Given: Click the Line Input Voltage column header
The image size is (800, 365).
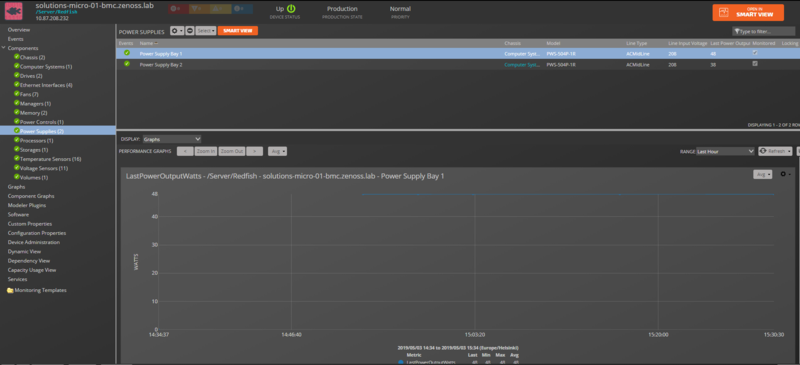Looking at the screenshot, I should tap(687, 43).
